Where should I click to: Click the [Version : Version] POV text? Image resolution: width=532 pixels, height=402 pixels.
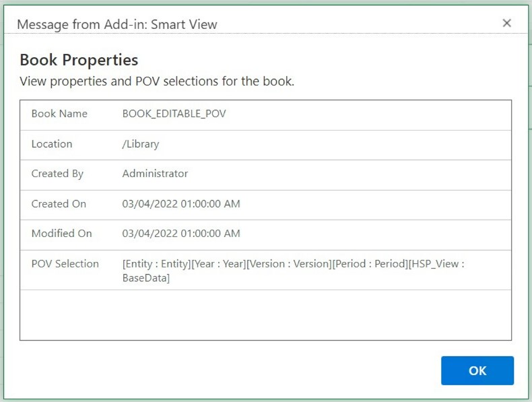pos(289,264)
